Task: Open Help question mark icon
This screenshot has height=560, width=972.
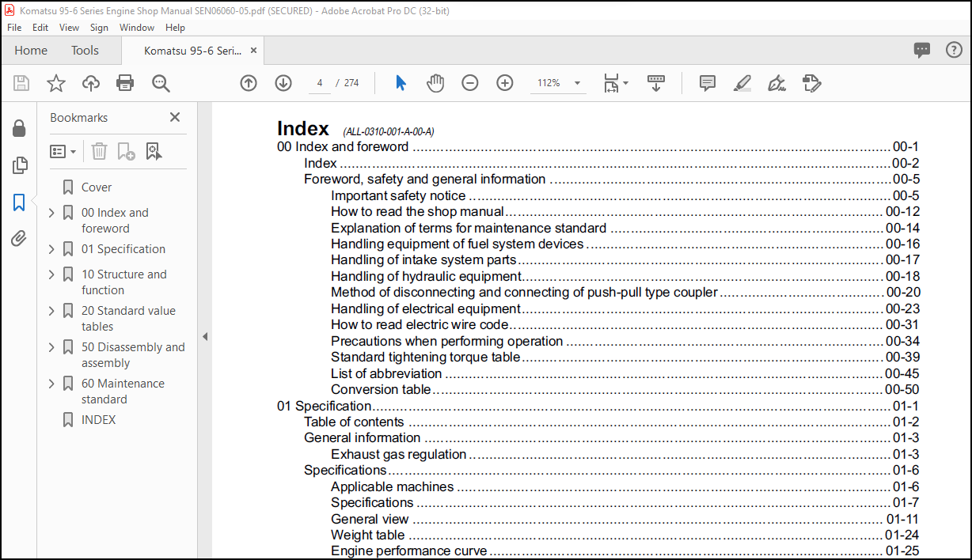Action: [x=954, y=50]
